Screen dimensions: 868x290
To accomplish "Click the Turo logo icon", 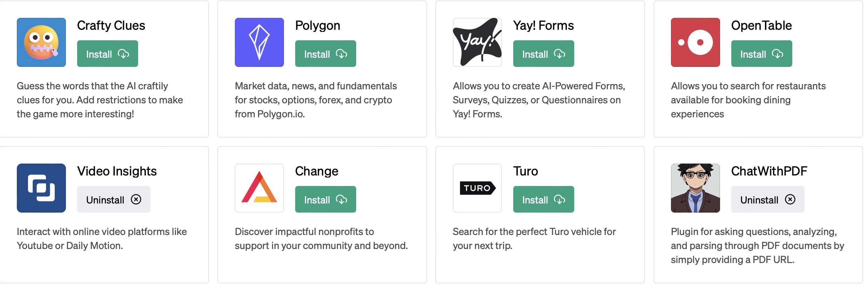I will click(x=477, y=188).
